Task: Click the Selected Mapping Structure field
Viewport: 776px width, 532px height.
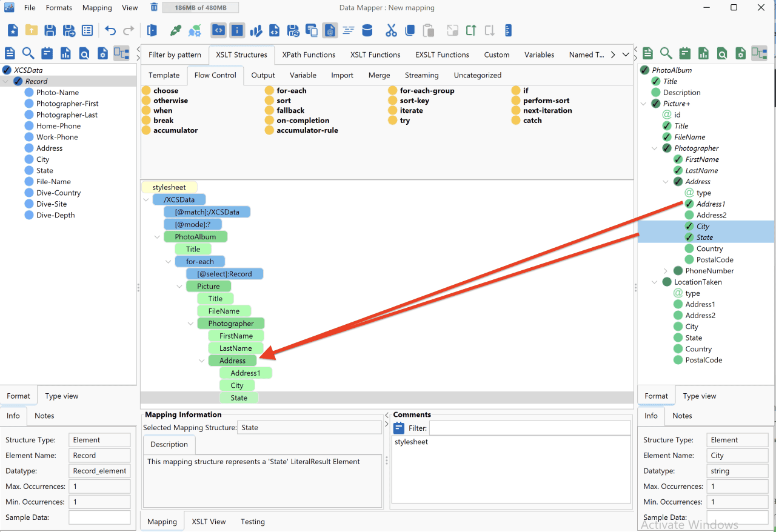Action: click(309, 428)
